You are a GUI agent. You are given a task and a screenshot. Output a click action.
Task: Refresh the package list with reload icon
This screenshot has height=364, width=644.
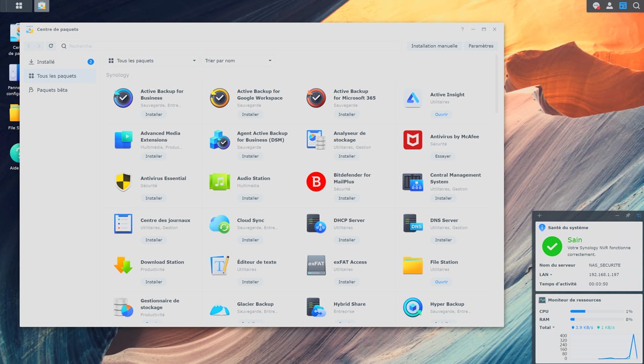pyautogui.click(x=51, y=46)
